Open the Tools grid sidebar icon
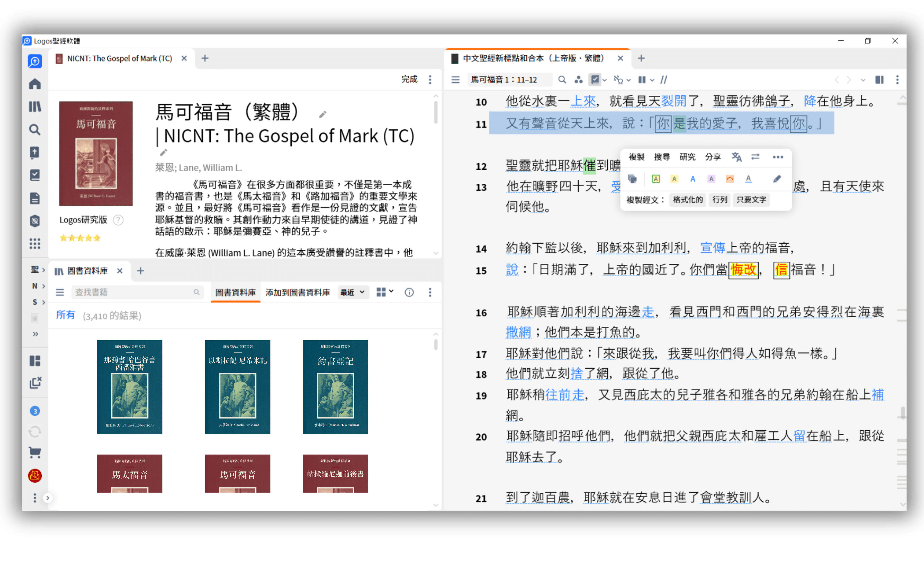Screen dimensions: 924x578 pos(35,244)
